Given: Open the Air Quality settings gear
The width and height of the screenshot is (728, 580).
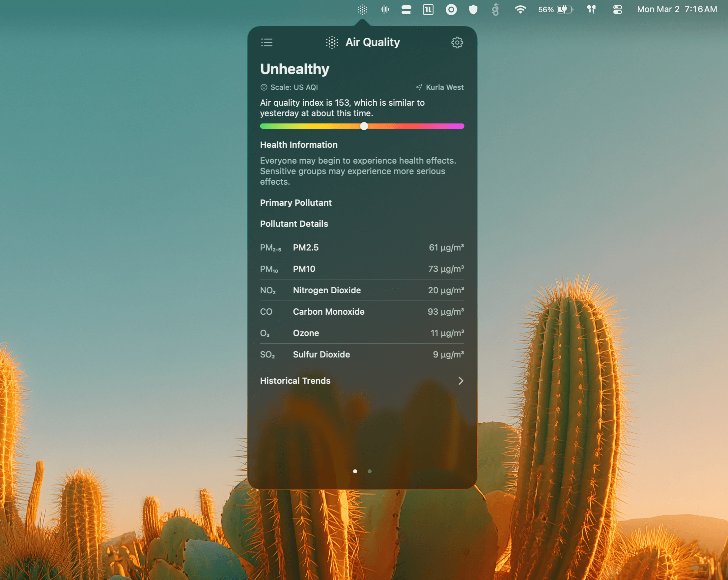Looking at the screenshot, I should click(x=457, y=42).
